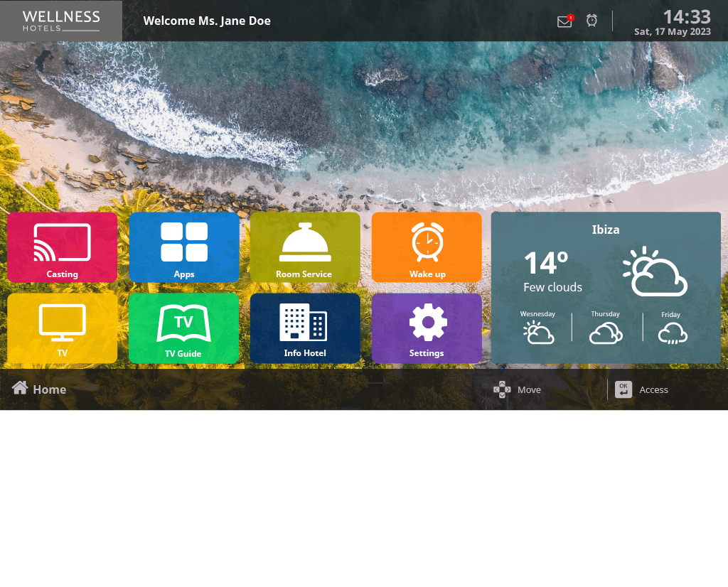Select Friday's rainy forecast

coord(671,332)
